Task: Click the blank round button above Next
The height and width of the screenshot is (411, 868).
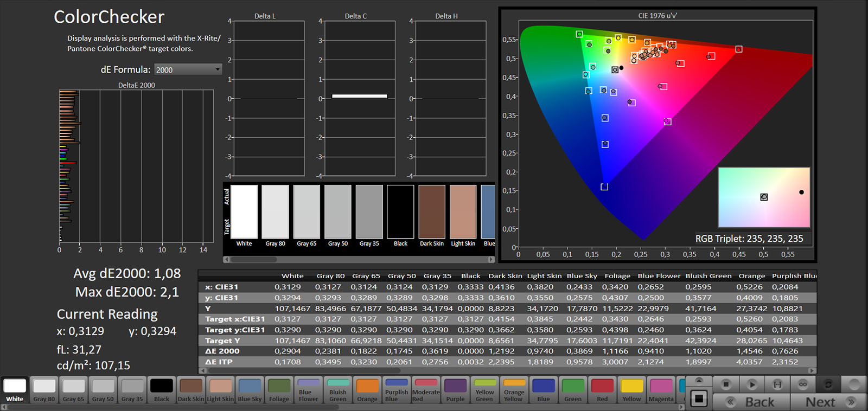Action: click(x=854, y=384)
